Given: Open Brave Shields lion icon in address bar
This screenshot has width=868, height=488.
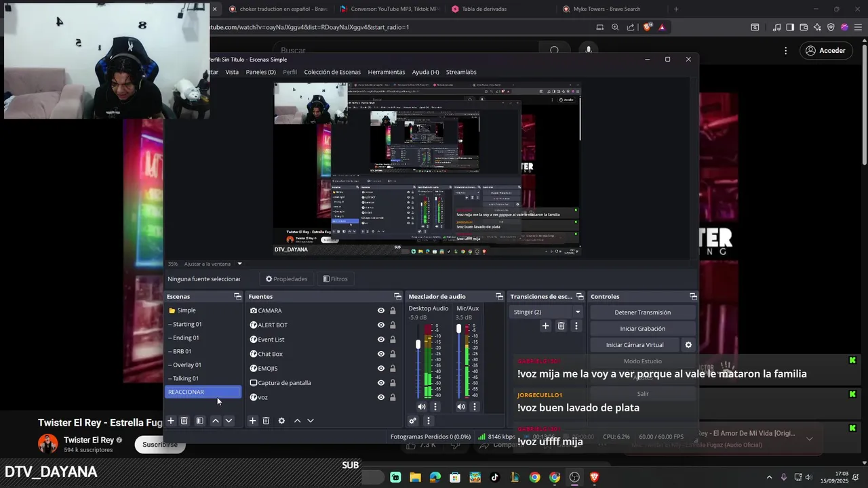Looking at the screenshot, I should (648, 27).
